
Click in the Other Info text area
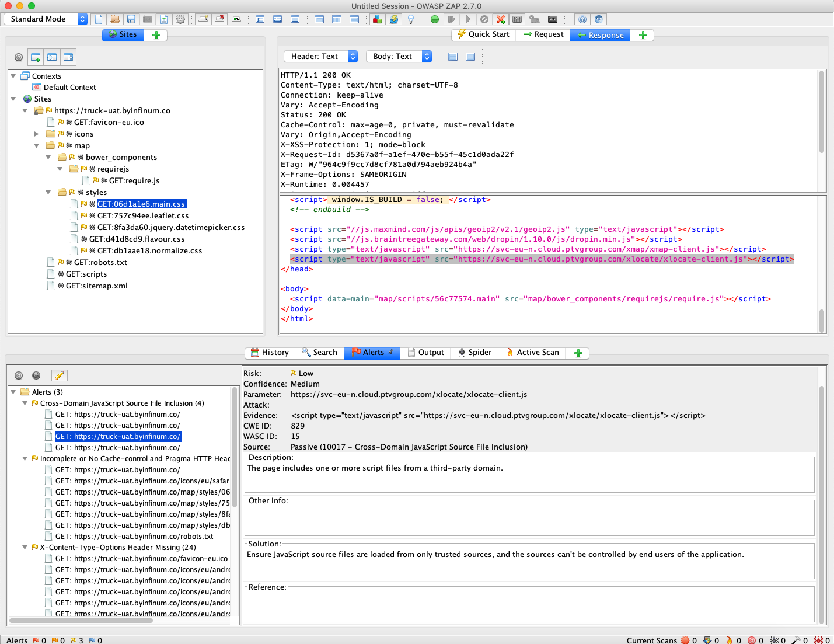point(529,518)
